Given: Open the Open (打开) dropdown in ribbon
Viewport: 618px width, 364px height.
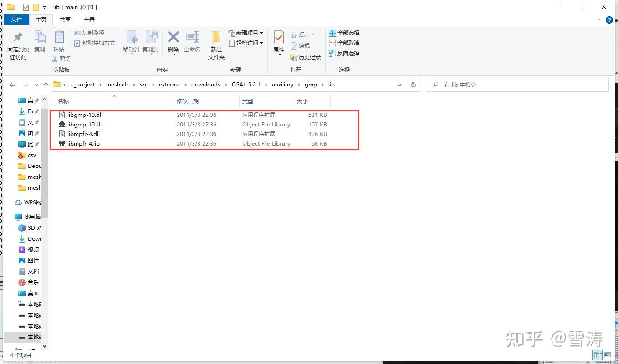Looking at the screenshot, I should pyautogui.click(x=303, y=34).
